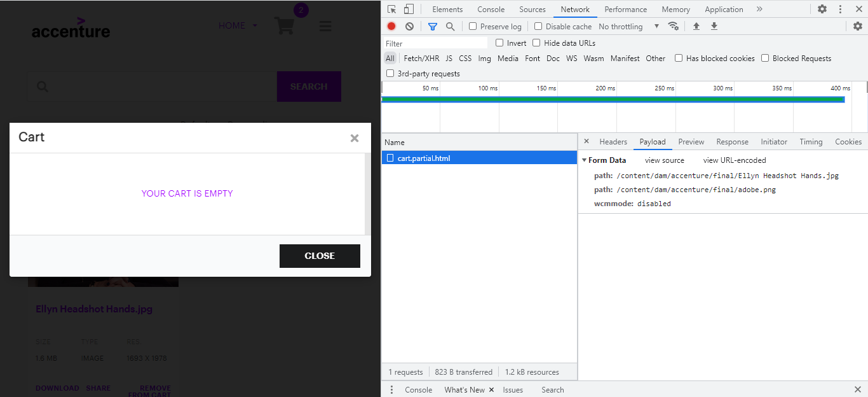
Task: Toggle the device toolbar icon
Action: click(x=409, y=9)
